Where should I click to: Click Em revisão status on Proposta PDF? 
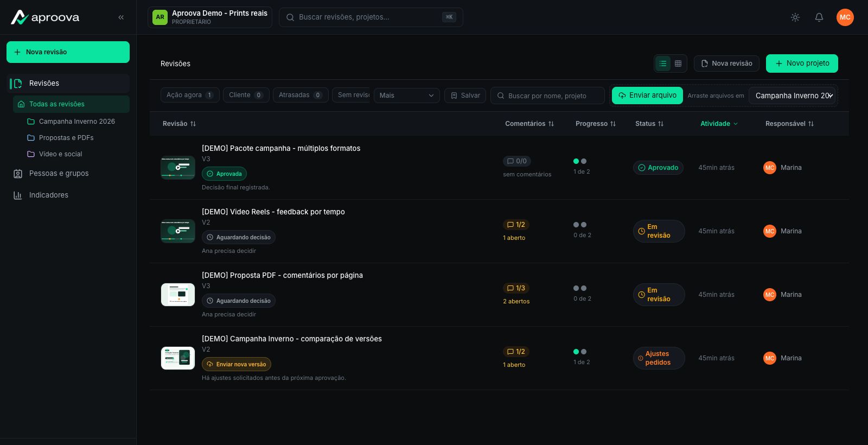(659, 295)
